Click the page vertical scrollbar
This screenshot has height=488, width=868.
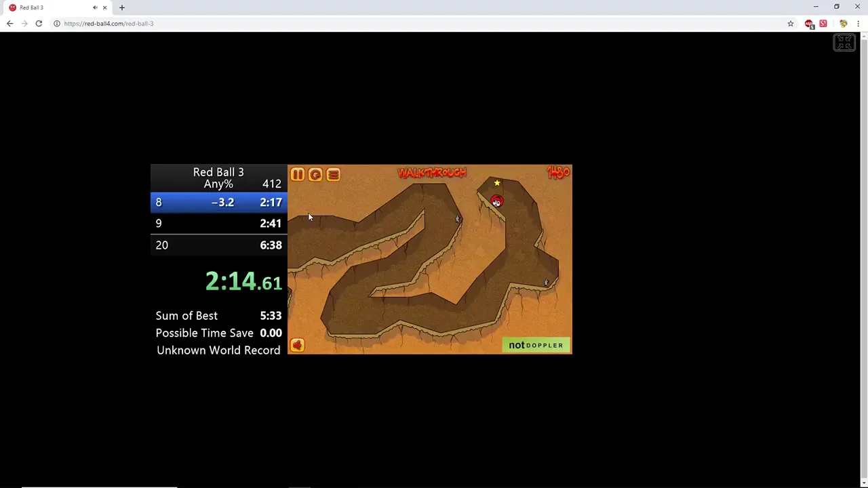pyautogui.click(x=864, y=258)
